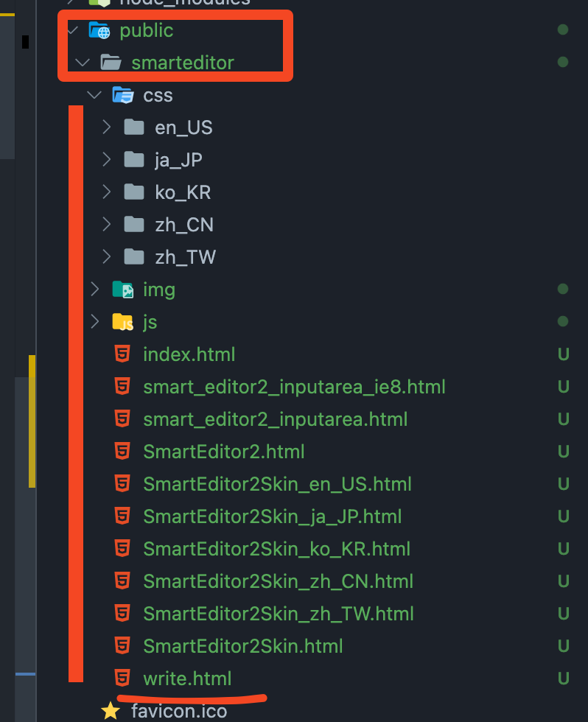Viewport: 588px width, 722px height.
Task: Open the favicon.ico file
Action: click(x=179, y=712)
